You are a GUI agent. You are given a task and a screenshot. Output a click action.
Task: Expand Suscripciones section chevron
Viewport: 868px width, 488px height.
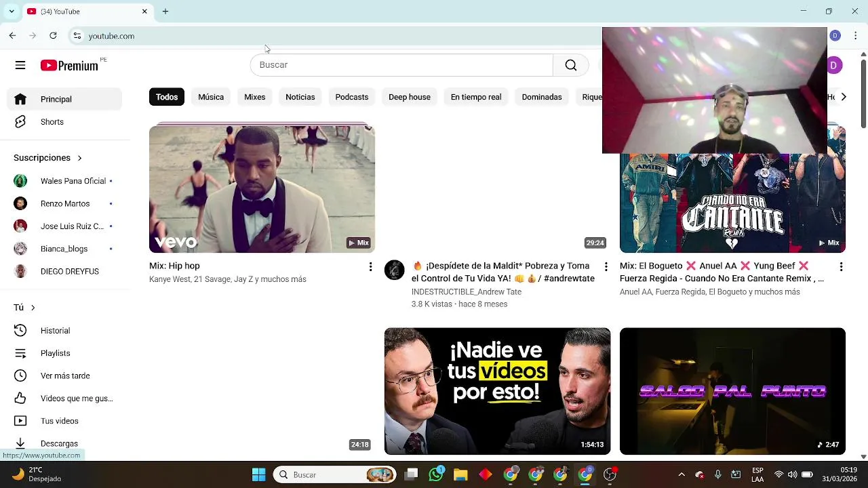tap(79, 158)
